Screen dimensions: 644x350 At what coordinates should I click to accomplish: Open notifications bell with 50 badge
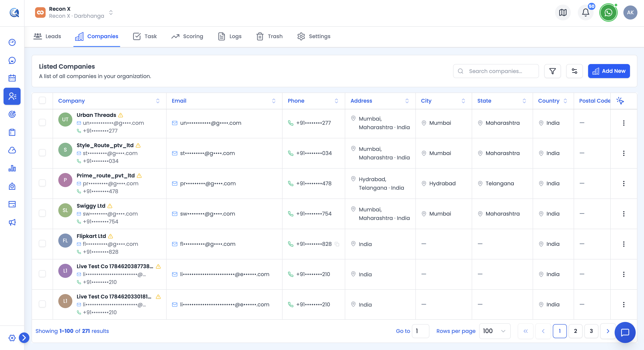coord(585,12)
